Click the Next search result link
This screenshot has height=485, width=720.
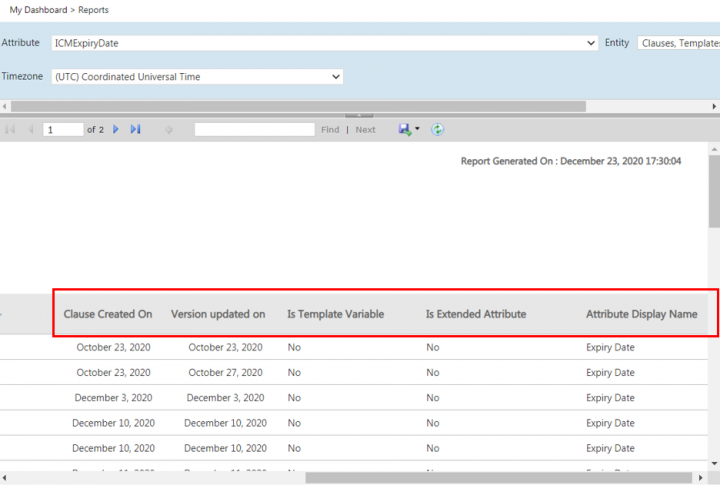click(366, 130)
